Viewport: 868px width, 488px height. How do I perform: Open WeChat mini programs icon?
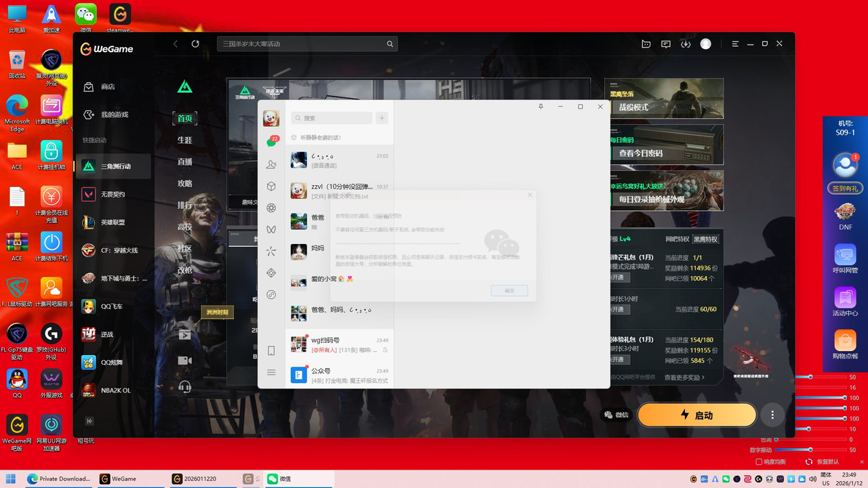click(271, 294)
